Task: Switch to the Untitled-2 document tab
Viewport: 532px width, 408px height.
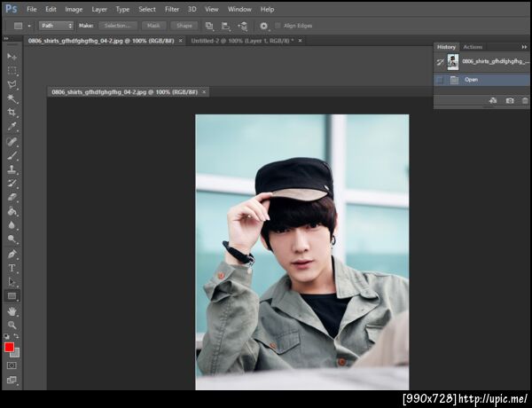Action: pyautogui.click(x=242, y=41)
